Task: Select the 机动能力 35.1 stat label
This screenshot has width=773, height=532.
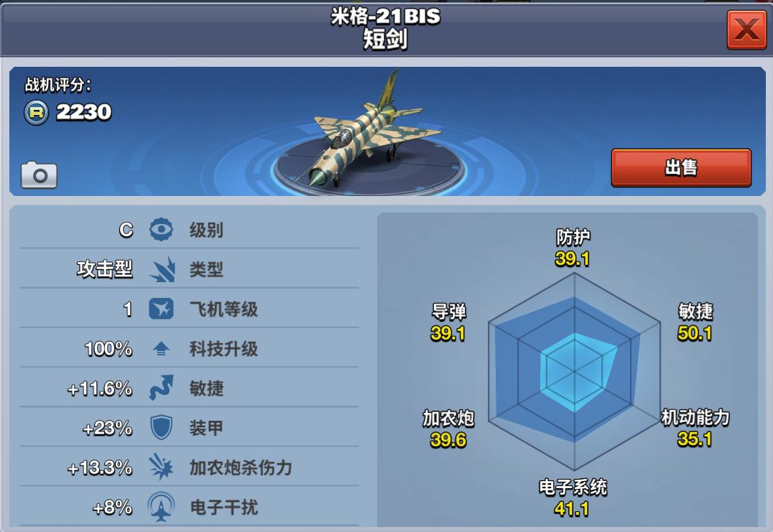Action: [x=695, y=428]
